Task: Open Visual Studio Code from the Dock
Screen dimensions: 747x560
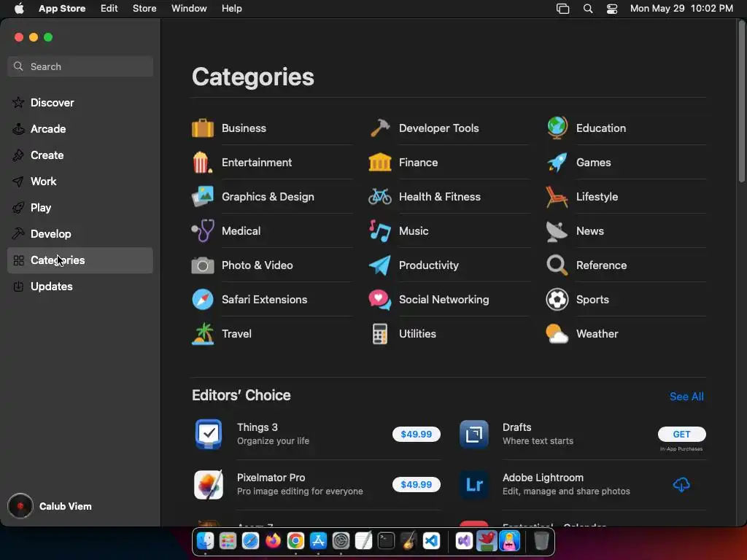Action: click(x=431, y=541)
